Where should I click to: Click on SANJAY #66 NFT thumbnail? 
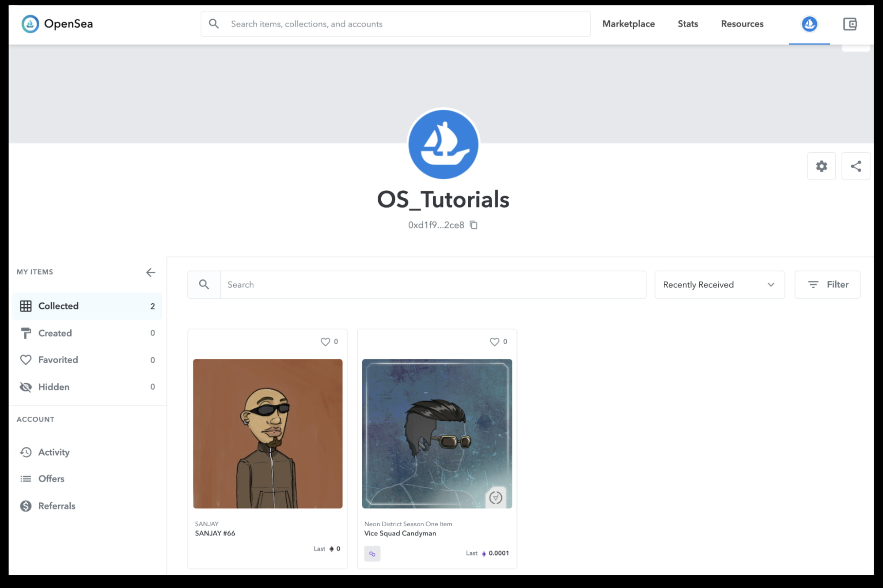[267, 433]
